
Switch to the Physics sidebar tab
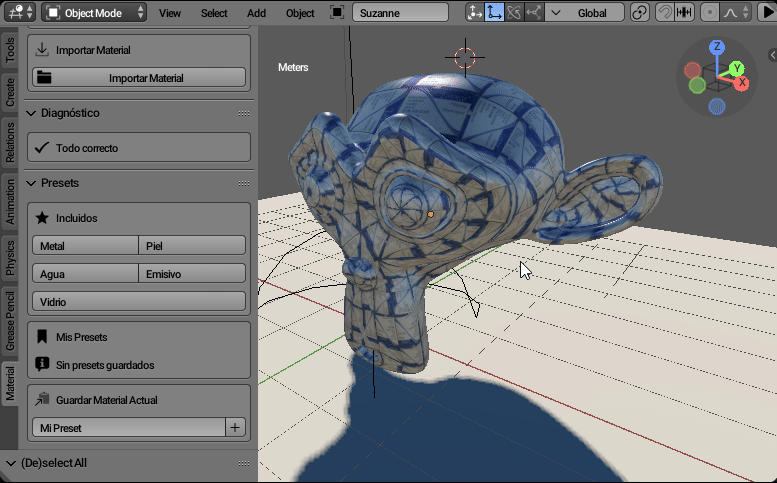tap(10, 257)
